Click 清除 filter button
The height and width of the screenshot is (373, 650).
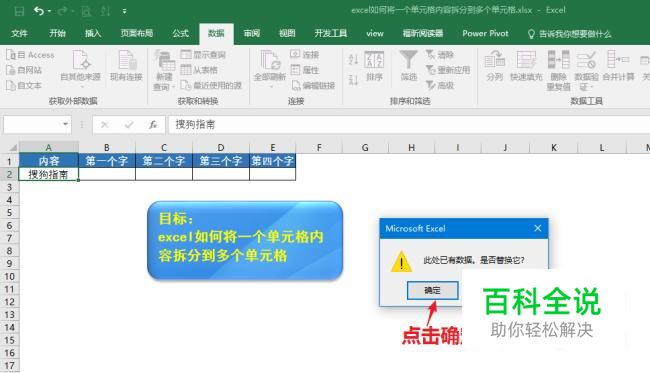[440, 55]
